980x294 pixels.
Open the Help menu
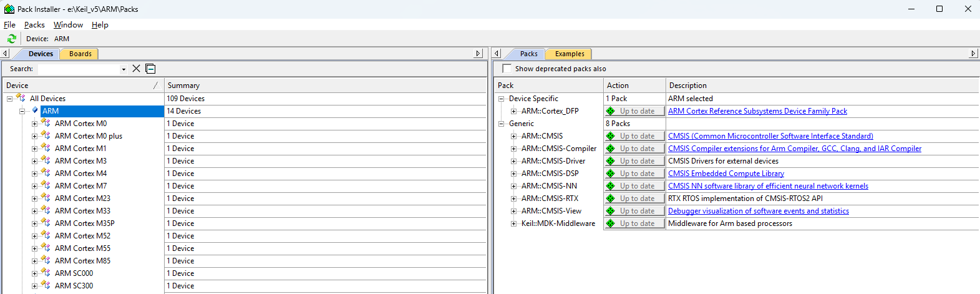100,25
